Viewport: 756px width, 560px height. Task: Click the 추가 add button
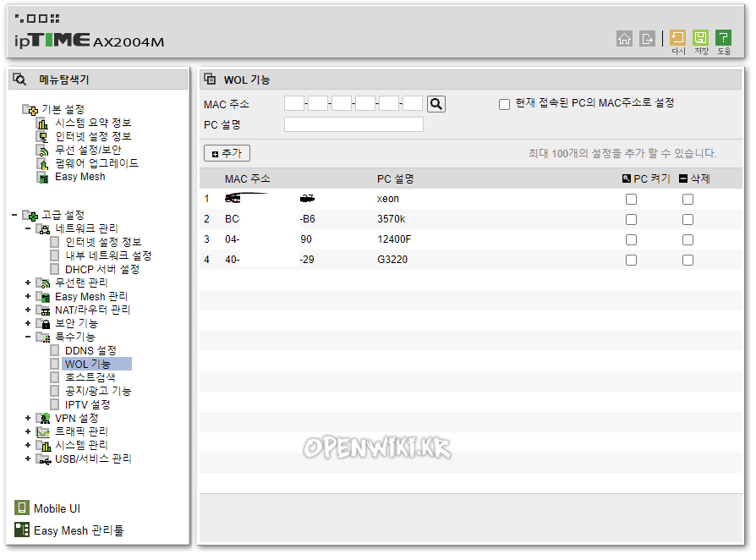(x=227, y=153)
